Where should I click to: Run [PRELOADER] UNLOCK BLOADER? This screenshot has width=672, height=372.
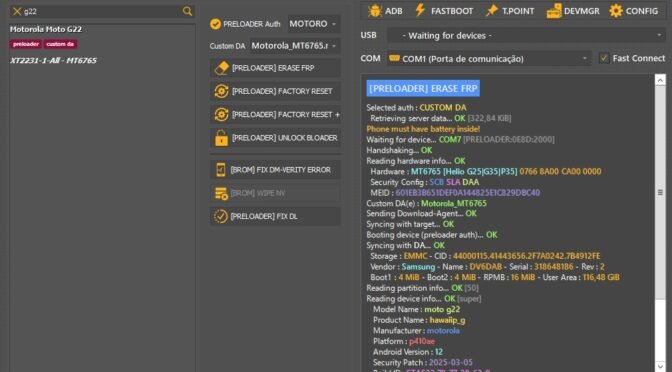276,138
